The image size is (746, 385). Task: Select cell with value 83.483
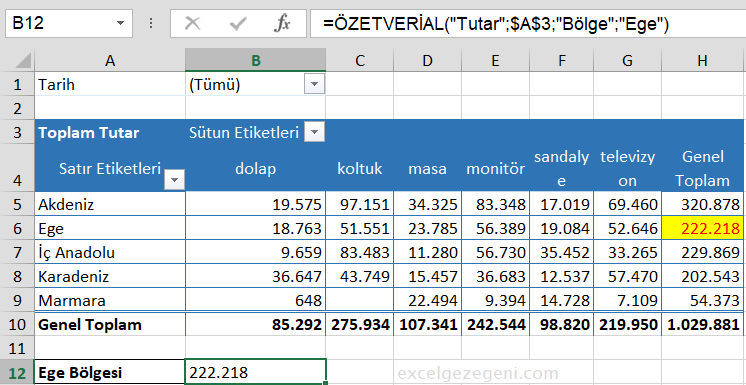[x=360, y=252]
